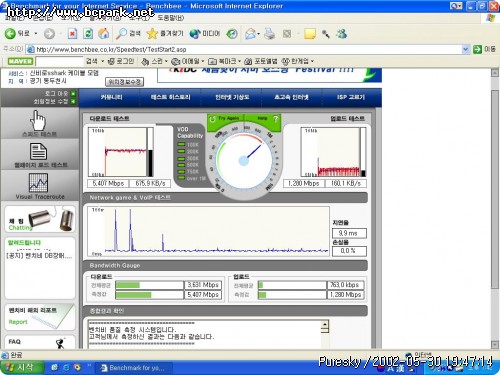This screenshot has height=375, width=500.
Task: Click the yellow note toolbar icon
Action: [310, 34]
